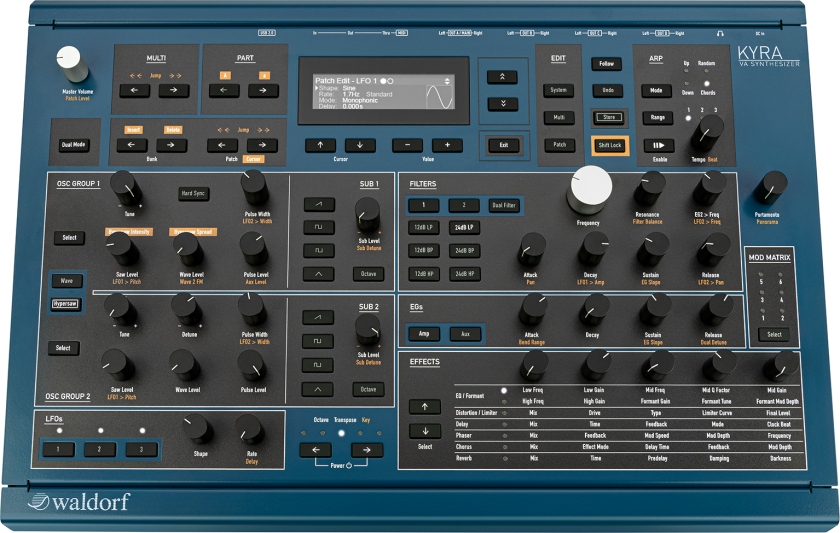Select the Amp envelope button

tap(424, 334)
